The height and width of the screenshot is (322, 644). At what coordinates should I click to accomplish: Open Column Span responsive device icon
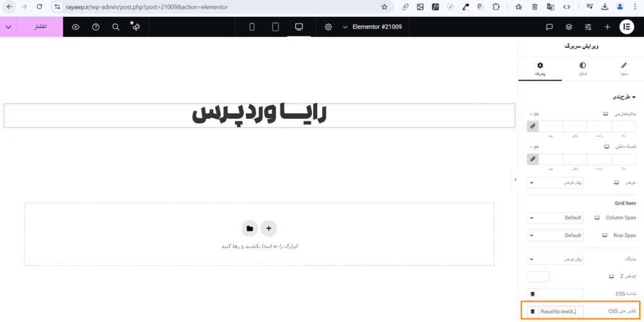pyautogui.click(x=597, y=218)
